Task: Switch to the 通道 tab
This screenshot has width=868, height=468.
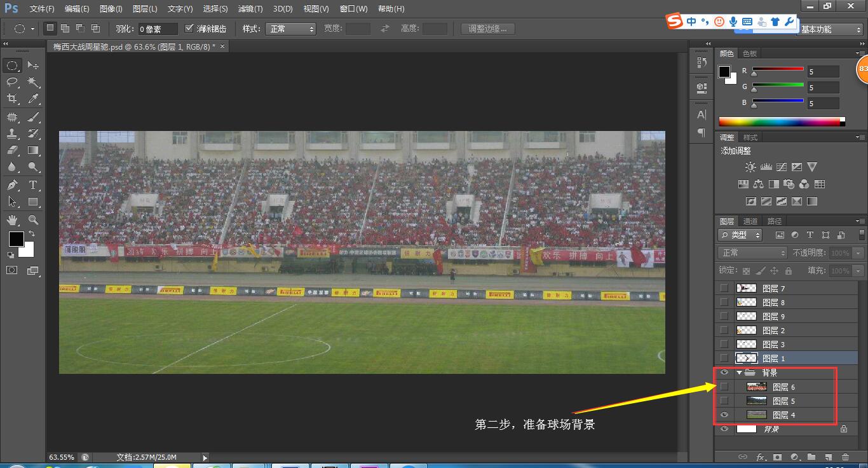Action: pyautogui.click(x=750, y=221)
